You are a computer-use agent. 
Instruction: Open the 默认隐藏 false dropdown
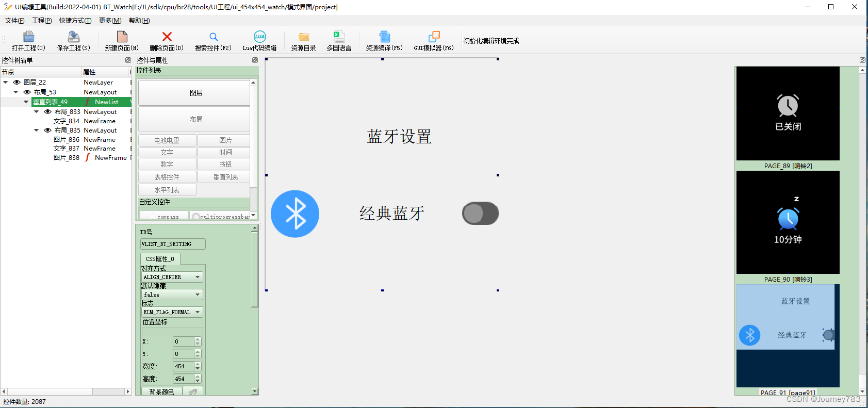[x=172, y=295]
